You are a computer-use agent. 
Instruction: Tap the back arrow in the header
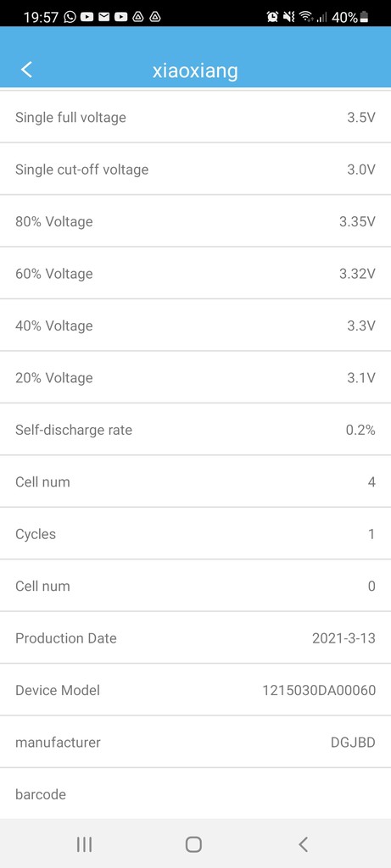click(x=26, y=70)
